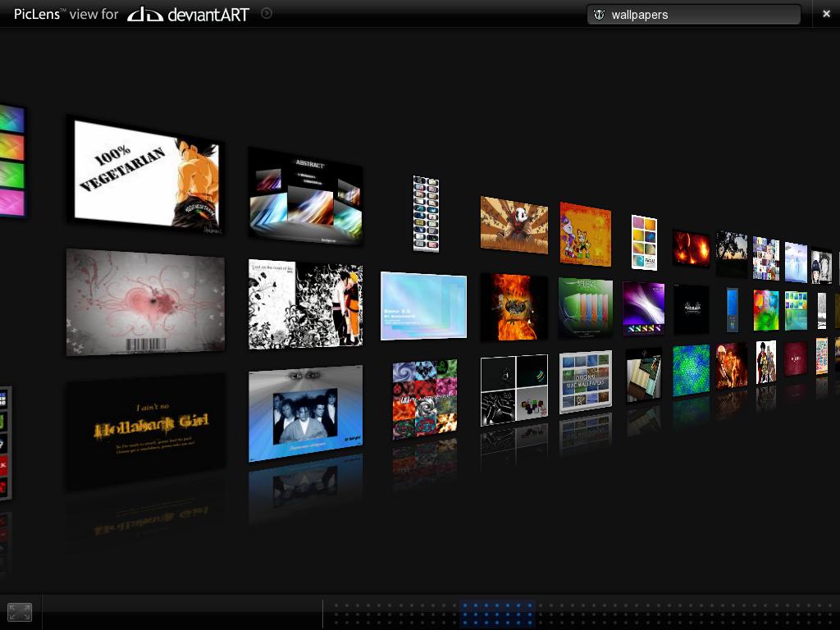This screenshot has height=630, width=840.
Task: Open the black wallpaper with small white logo
Action: [x=691, y=309]
